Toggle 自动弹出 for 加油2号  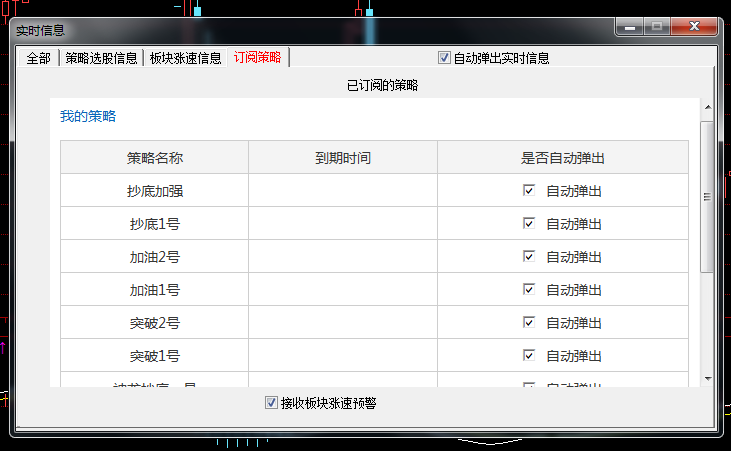click(x=529, y=257)
